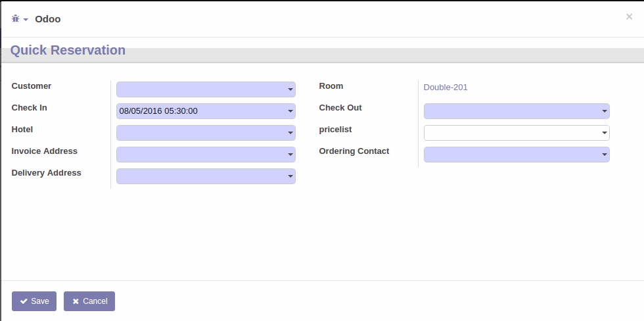Click the pricelist input field

[517, 133]
